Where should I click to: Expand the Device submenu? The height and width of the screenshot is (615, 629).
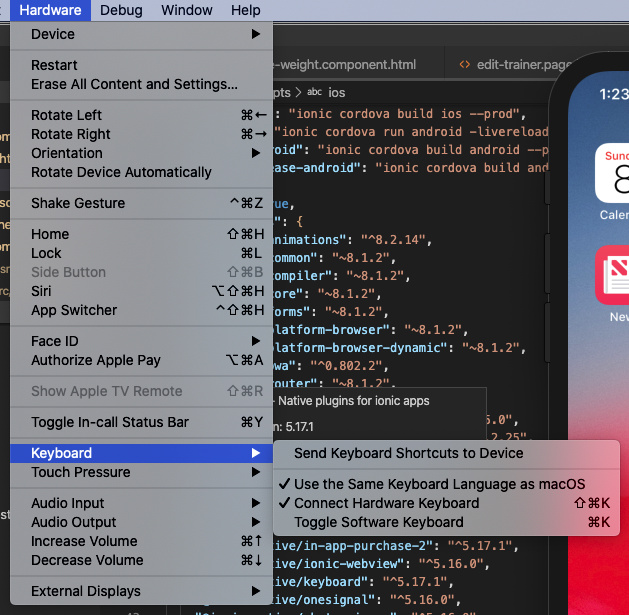[x=141, y=34]
